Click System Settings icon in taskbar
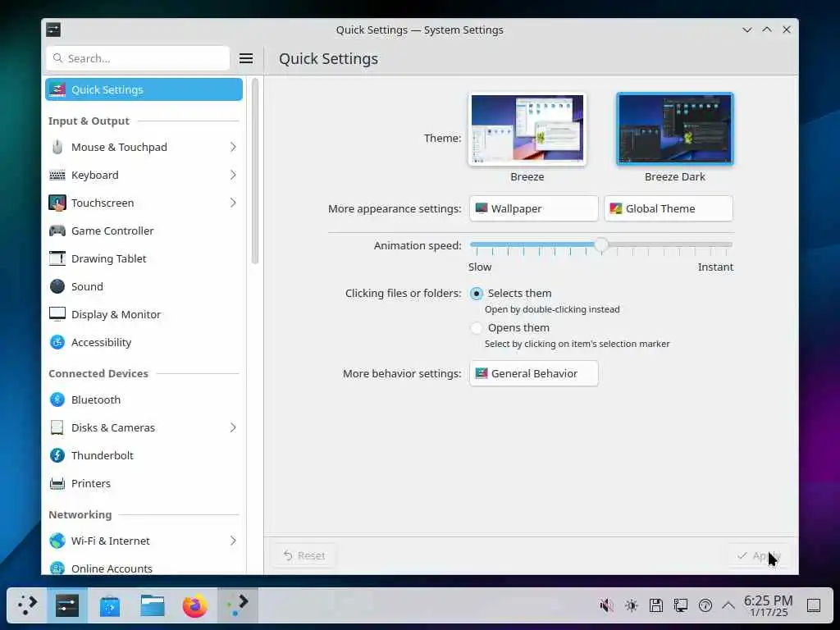Viewport: 840px width, 630px height. 67,605
